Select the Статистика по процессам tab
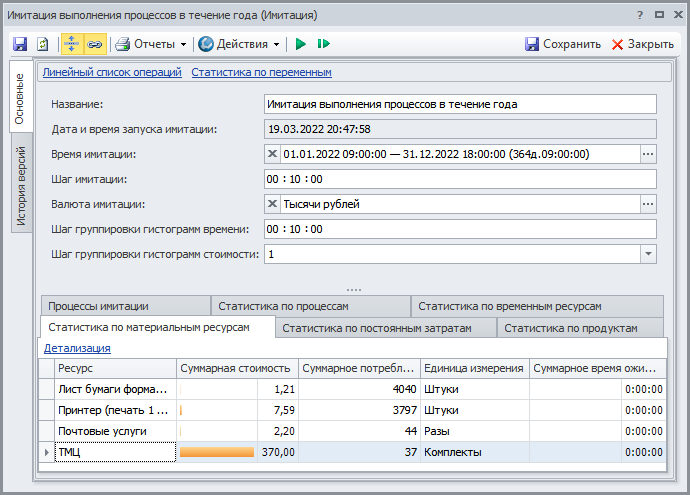The height and width of the screenshot is (495, 690). (283, 306)
